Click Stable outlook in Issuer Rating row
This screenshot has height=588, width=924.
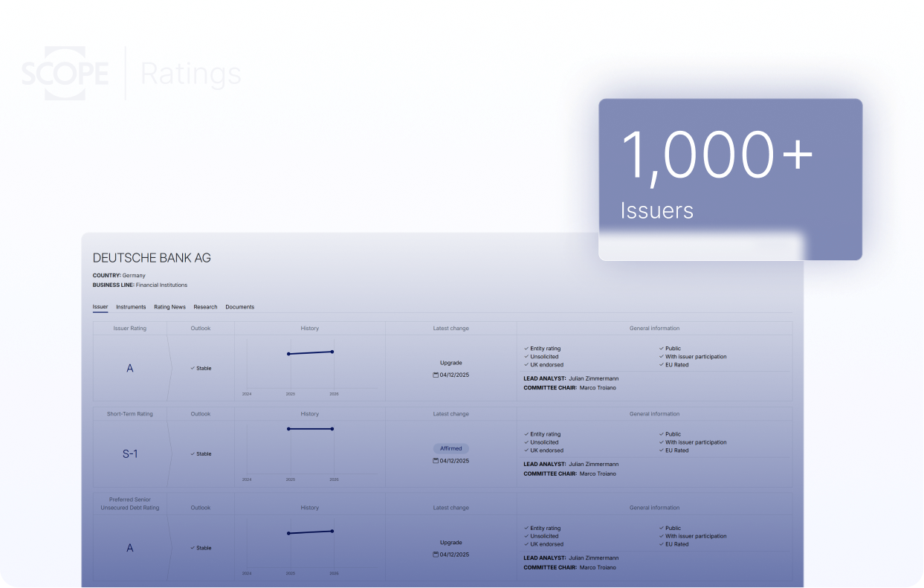[x=201, y=368]
